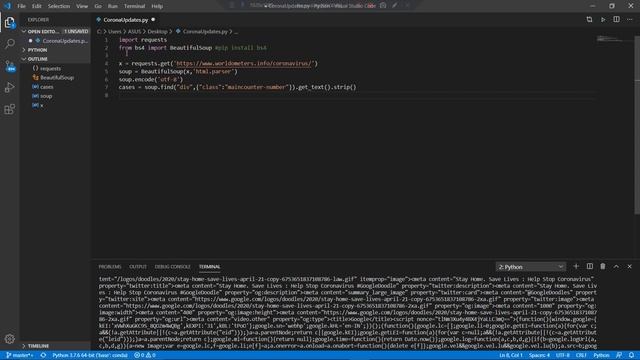The height and width of the screenshot is (360, 640).
Task: Synchronize changes from status bar icon
Action: point(43,355)
